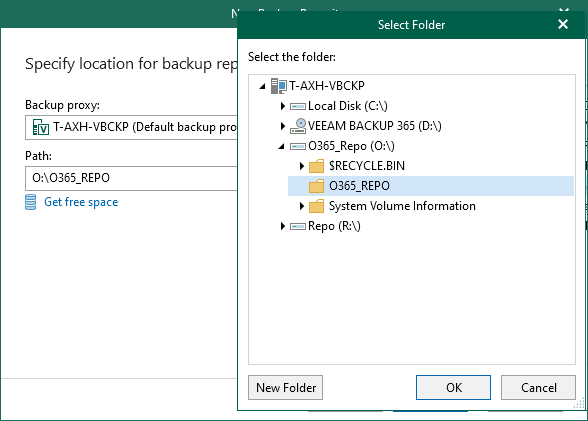
Task: Click the Repo (R:\) drive icon
Action: (x=298, y=226)
